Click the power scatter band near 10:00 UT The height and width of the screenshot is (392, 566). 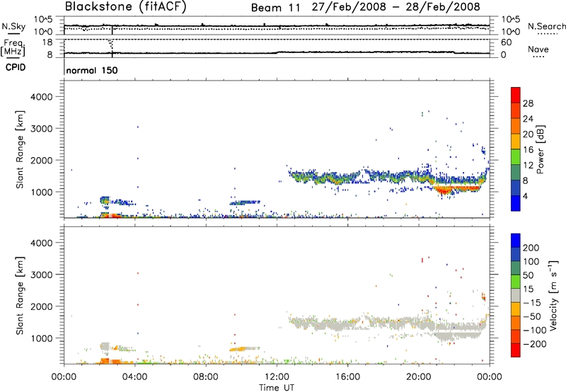pyautogui.click(x=244, y=202)
